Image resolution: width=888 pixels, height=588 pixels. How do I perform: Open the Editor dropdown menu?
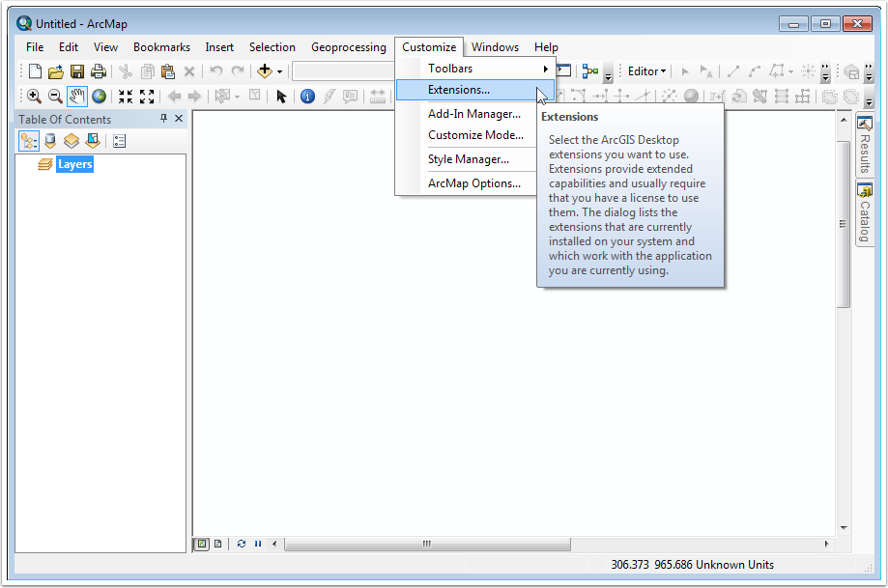[x=646, y=71]
